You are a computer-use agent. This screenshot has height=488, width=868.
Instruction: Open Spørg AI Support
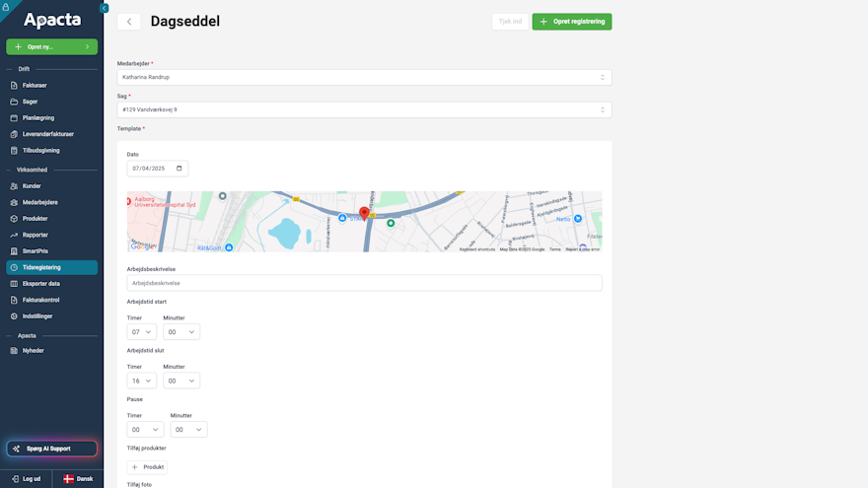[x=52, y=449]
